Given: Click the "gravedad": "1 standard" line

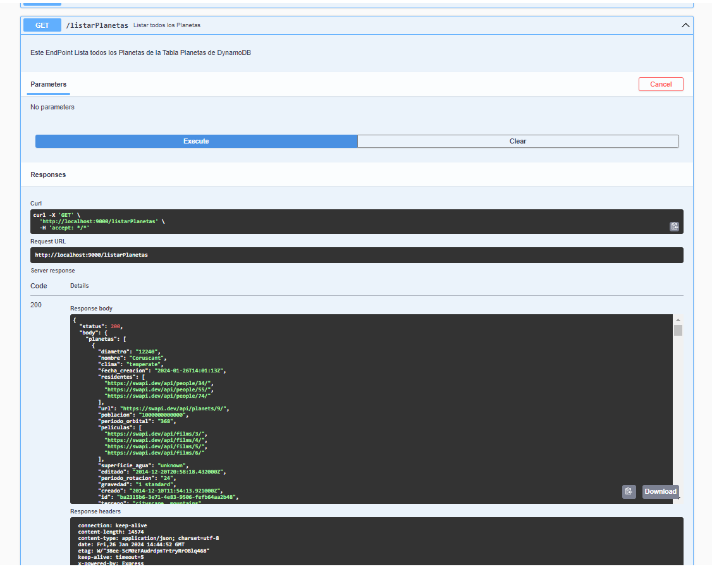Looking at the screenshot, I should click(137, 484).
